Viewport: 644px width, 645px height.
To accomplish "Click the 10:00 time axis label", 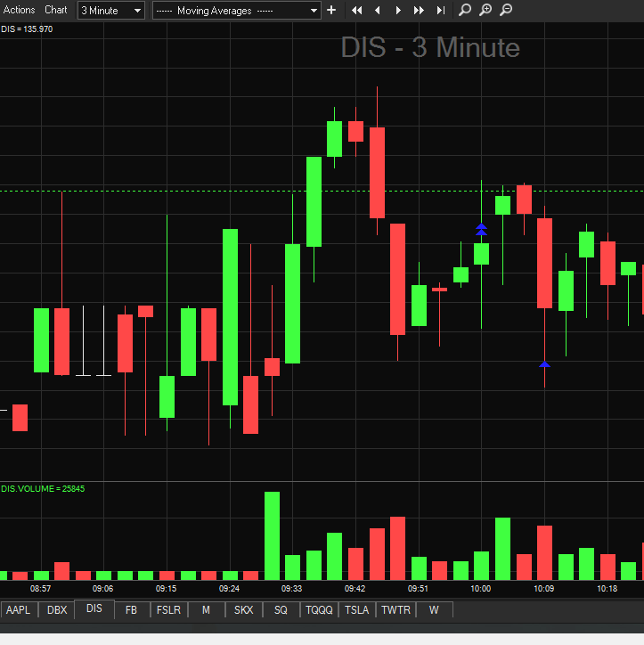I will (481, 589).
